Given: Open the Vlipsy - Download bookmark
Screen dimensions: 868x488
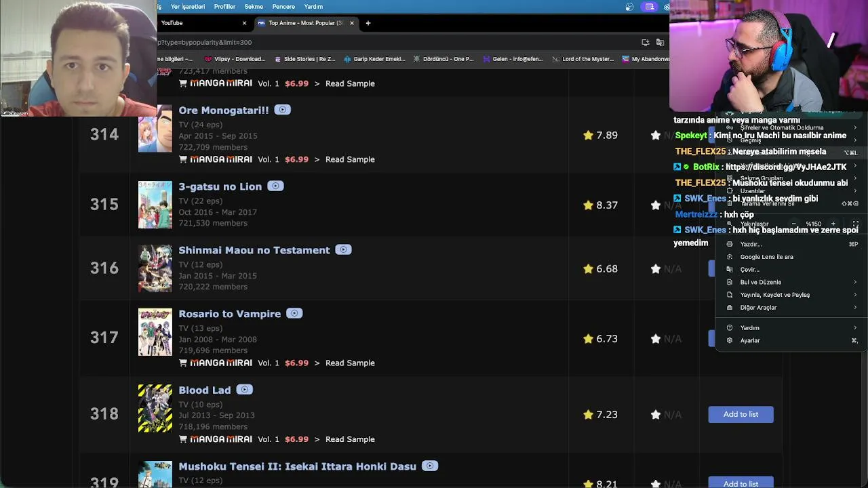Looking at the screenshot, I should tap(235, 59).
